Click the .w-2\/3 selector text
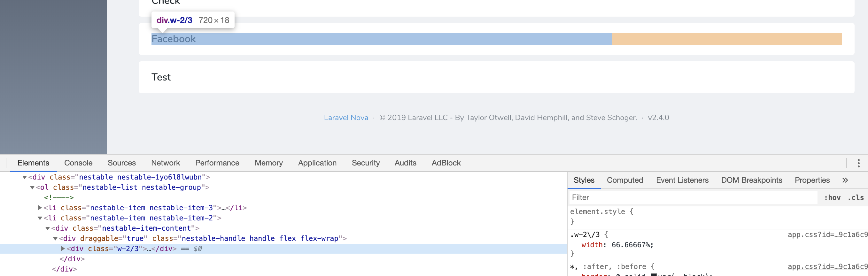The height and width of the screenshot is (276, 868). (585, 234)
